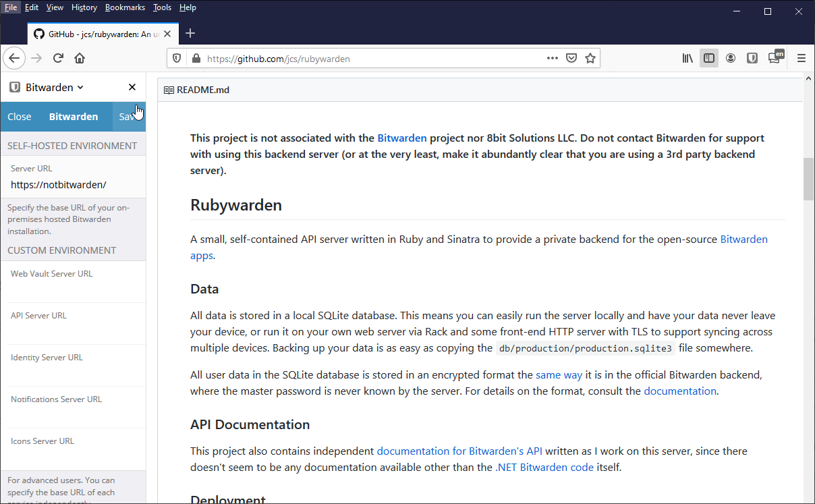The image size is (815, 504).
Task: Show site security padlock info
Action: coord(196,59)
